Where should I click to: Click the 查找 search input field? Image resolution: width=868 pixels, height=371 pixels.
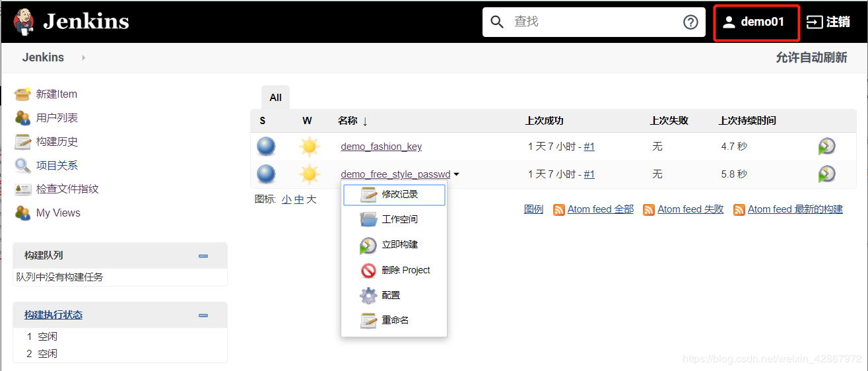pos(594,22)
